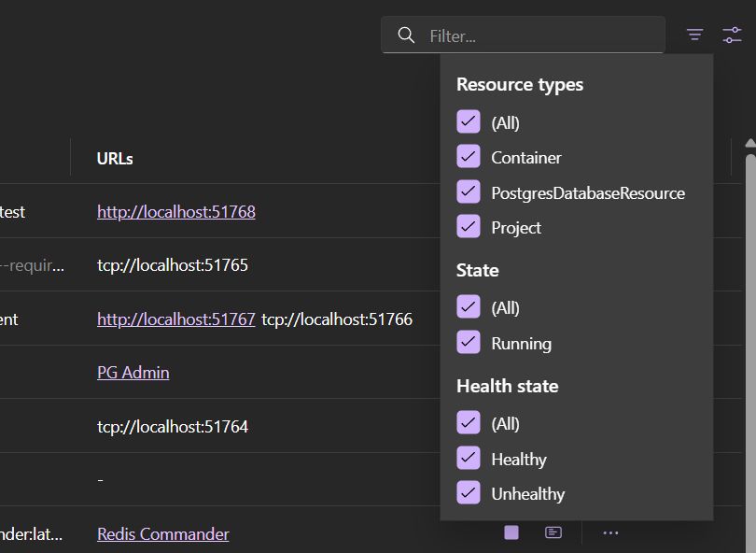
Task: Toggle the Running state checkbox
Action: [469, 342]
